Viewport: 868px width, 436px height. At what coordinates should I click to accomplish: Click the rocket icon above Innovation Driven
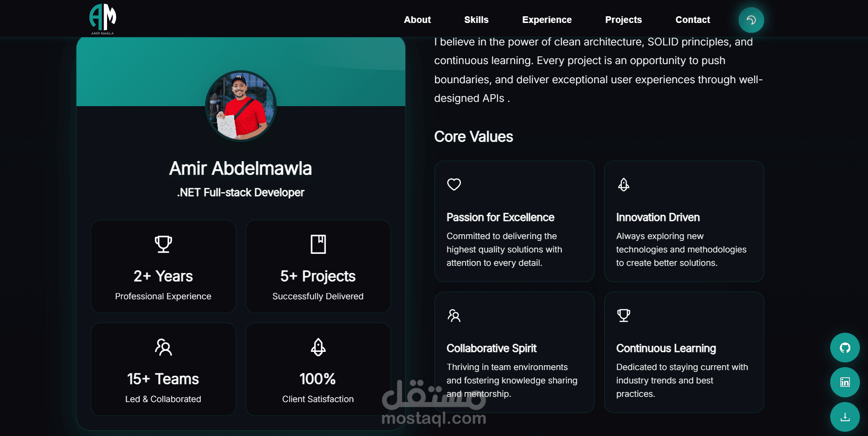pyautogui.click(x=624, y=185)
